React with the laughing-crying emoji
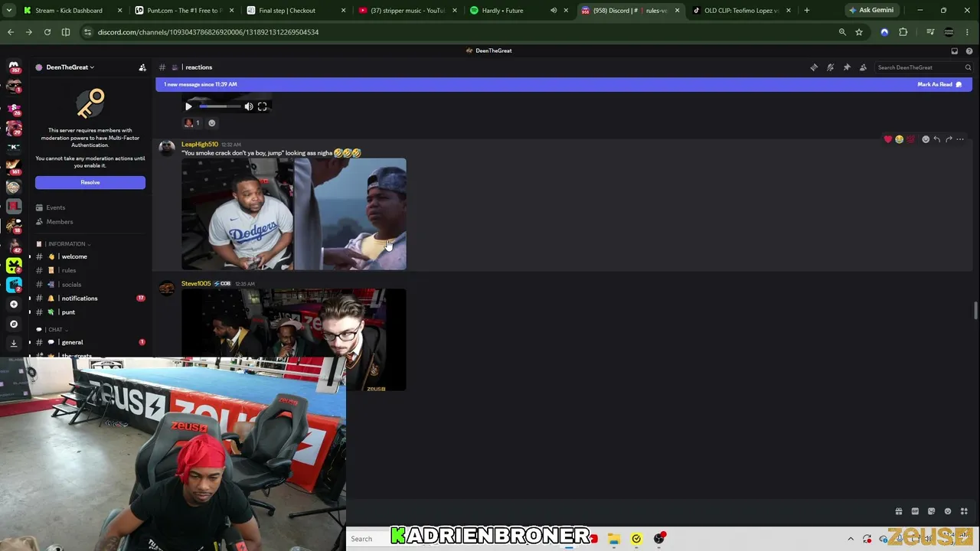Image resolution: width=980 pixels, height=551 pixels. coord(900,139)
